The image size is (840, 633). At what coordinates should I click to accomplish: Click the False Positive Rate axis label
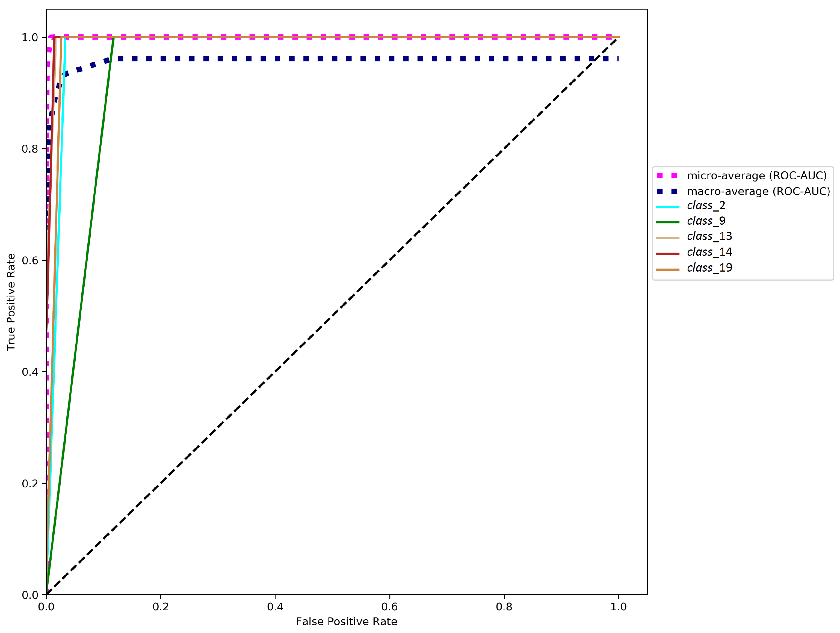346,622
